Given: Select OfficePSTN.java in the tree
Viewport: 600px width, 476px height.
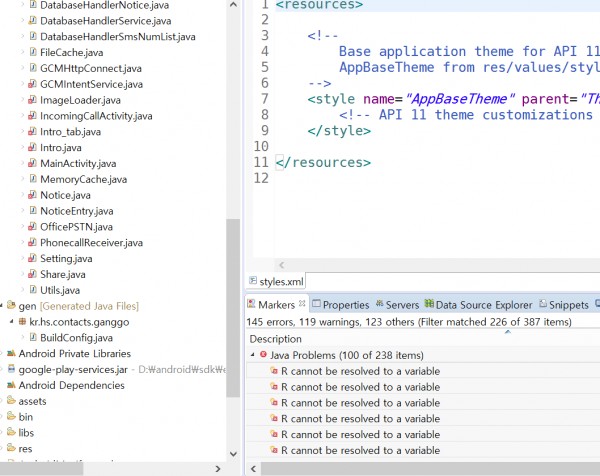Looking at the screenshot, I should [x=77, y=227].
